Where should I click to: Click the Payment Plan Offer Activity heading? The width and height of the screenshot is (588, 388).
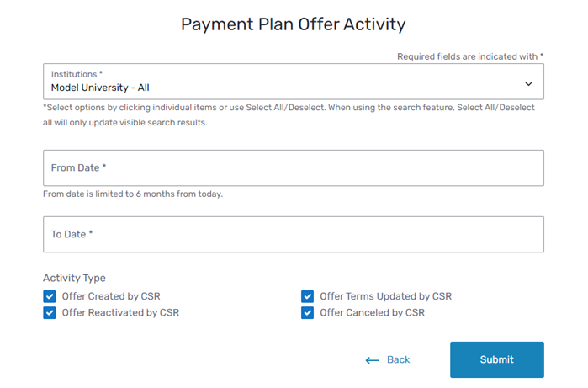(293, 24)
